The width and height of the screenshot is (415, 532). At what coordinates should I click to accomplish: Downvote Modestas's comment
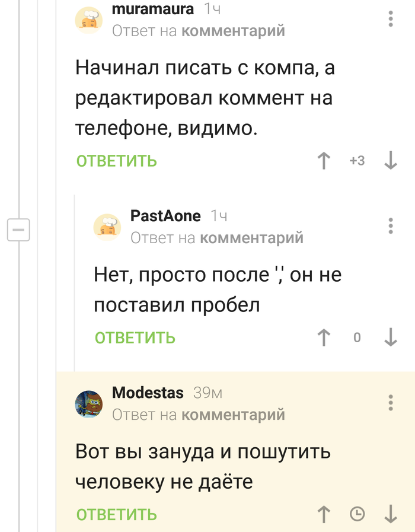(390, 514)
